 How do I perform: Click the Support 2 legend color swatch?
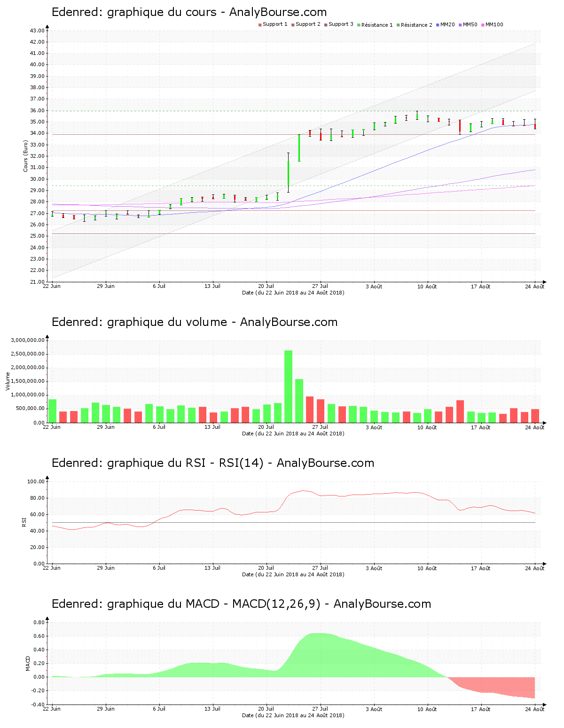pos(293,25)
